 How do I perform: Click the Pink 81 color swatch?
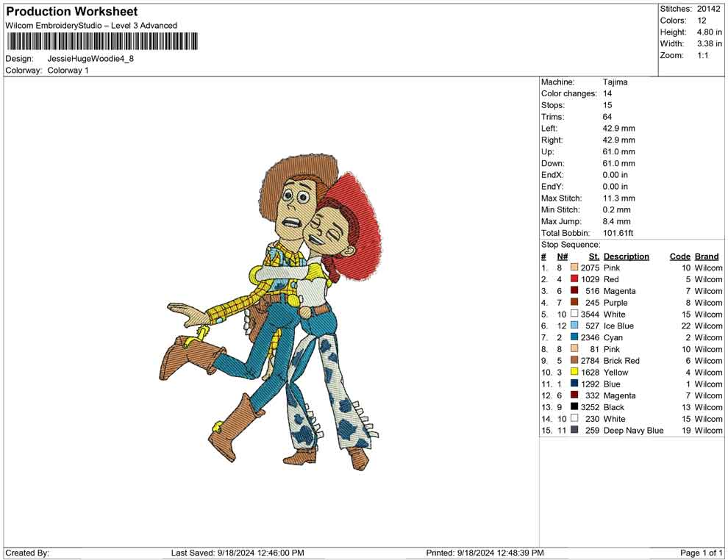click(574, 348)
